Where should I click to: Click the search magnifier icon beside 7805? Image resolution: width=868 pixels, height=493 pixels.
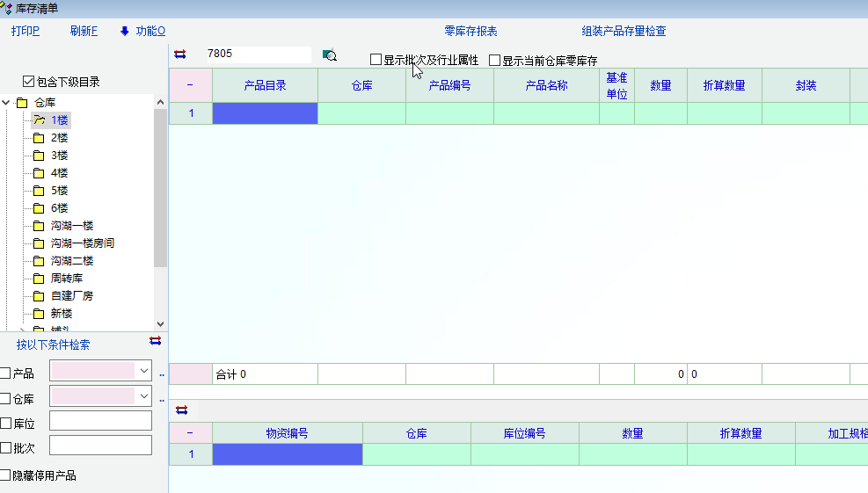(330, 54)
